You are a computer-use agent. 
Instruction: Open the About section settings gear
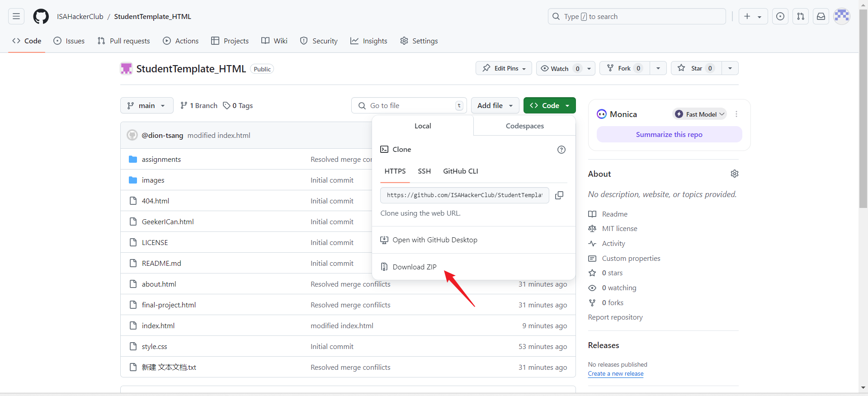[x=735, y=174]
